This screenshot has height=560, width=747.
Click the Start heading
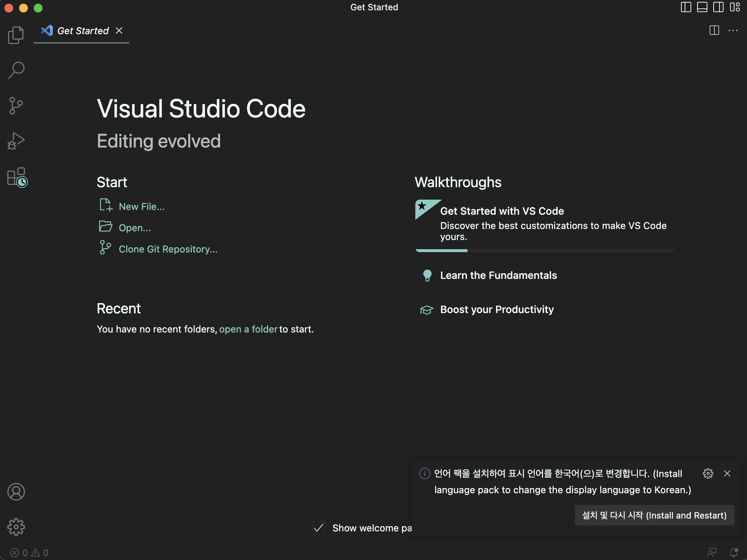pos(112,182)
